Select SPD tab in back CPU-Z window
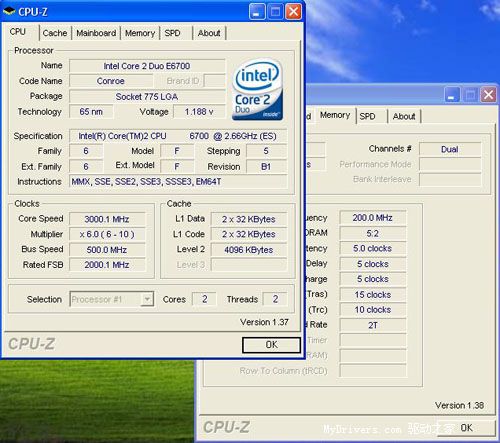This screenshot has height=443, width=500. tap(367, 116)
